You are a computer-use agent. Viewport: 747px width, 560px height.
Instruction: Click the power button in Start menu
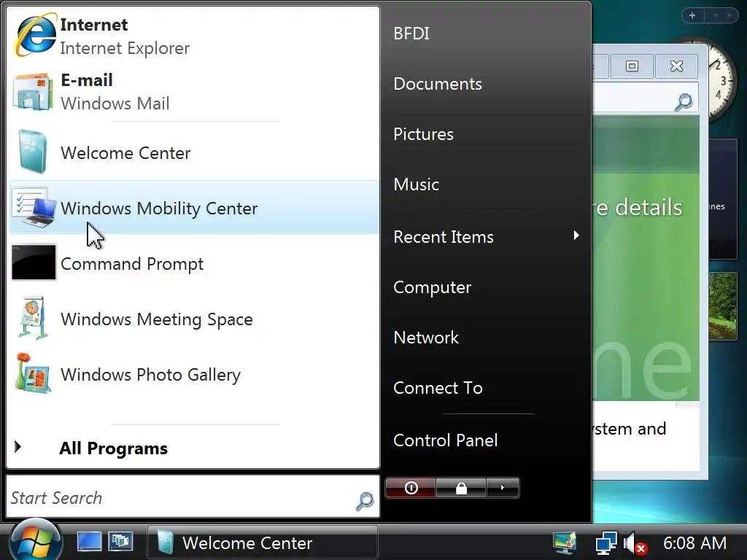[411, 488]
